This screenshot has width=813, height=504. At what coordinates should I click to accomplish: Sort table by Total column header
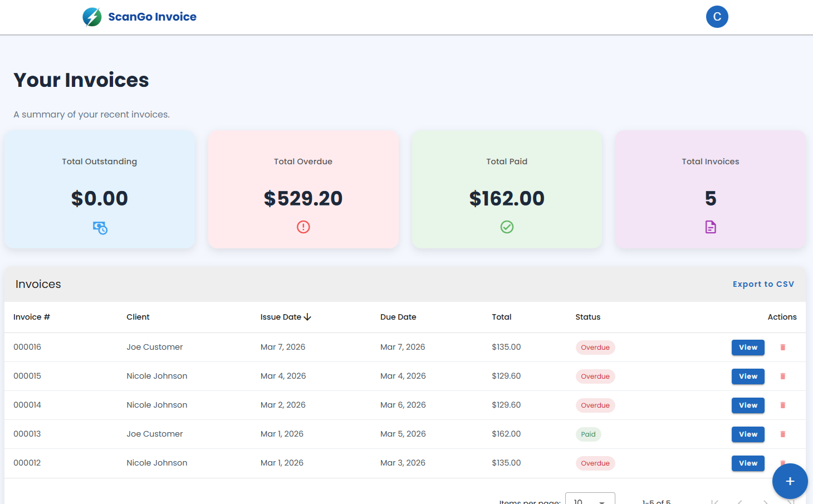pyautogui.click(x=502, y=317)
